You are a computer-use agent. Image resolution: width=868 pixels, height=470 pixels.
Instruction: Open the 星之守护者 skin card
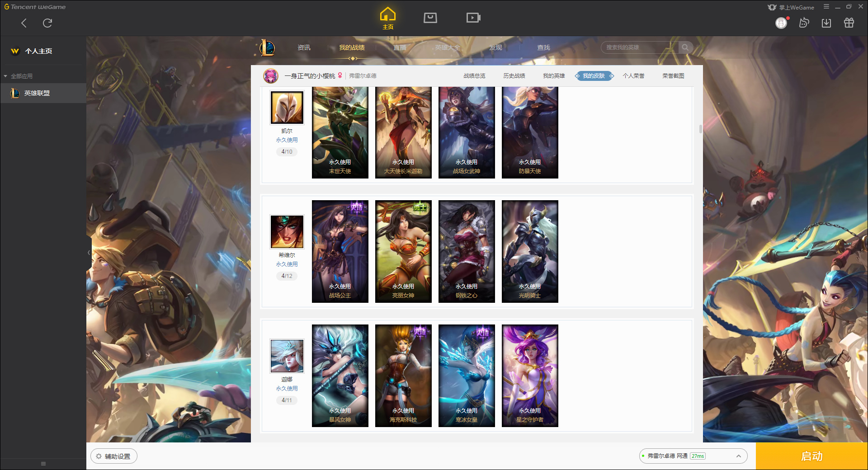(530, 376)
